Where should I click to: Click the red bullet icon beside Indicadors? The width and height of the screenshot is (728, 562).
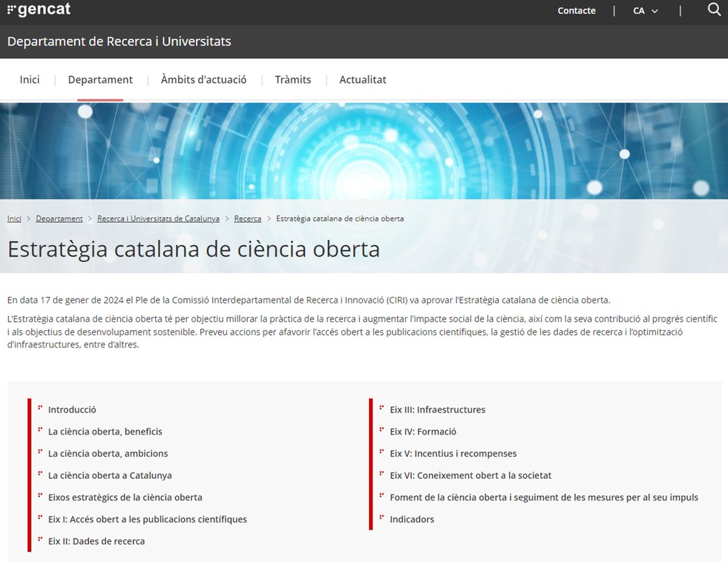click(382, 517)
